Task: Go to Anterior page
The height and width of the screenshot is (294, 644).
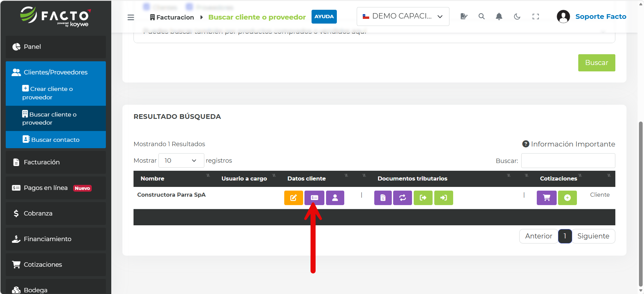Action: pos(538,236)
